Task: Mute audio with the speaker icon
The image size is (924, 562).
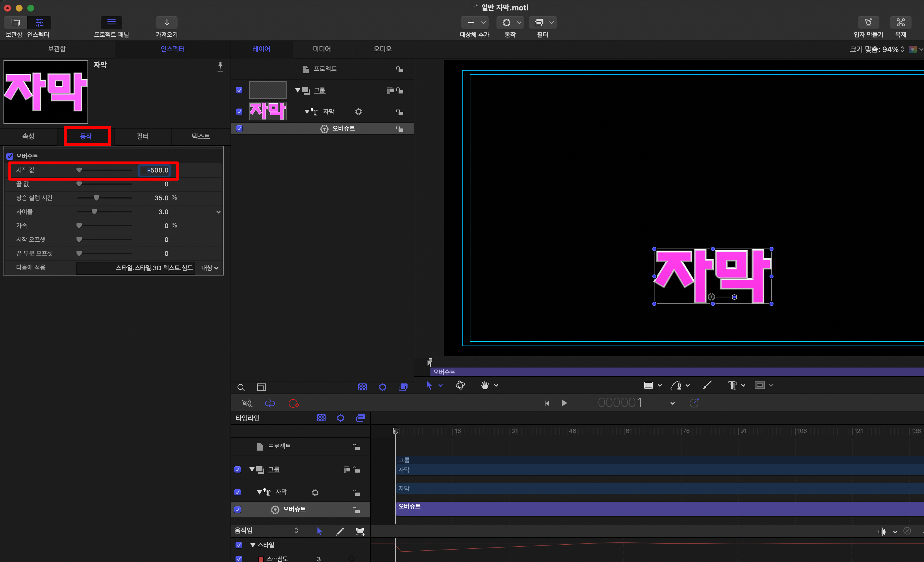Action: (247, 403)
